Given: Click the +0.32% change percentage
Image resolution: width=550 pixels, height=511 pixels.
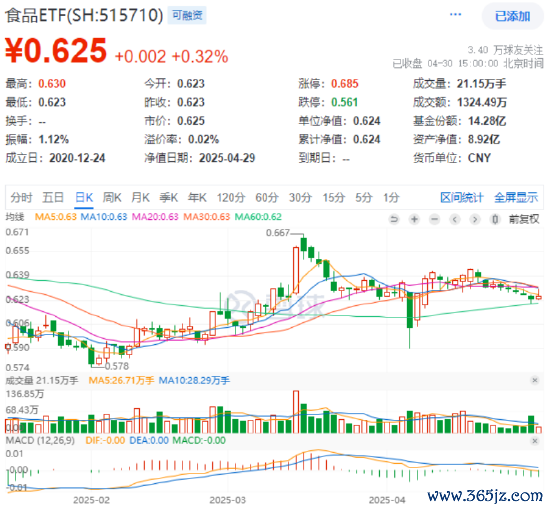Looking at the screenshot, I should click(200, 56).
